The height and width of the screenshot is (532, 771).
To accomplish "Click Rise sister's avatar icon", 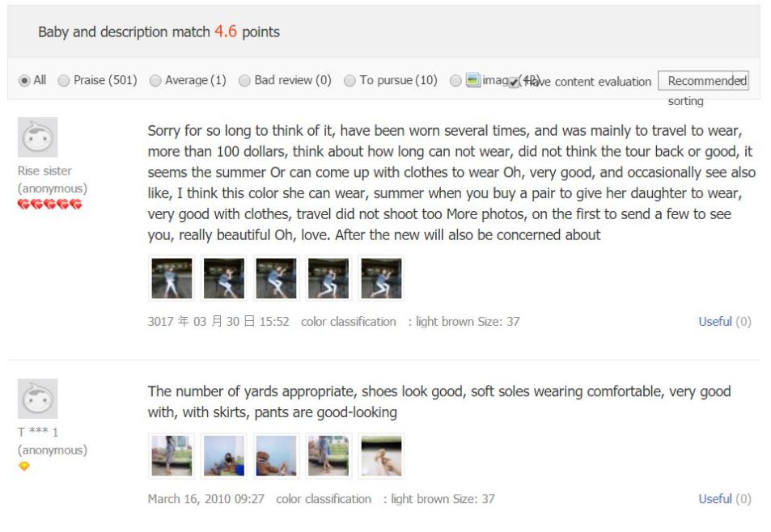I will click(x=38, y=137).
